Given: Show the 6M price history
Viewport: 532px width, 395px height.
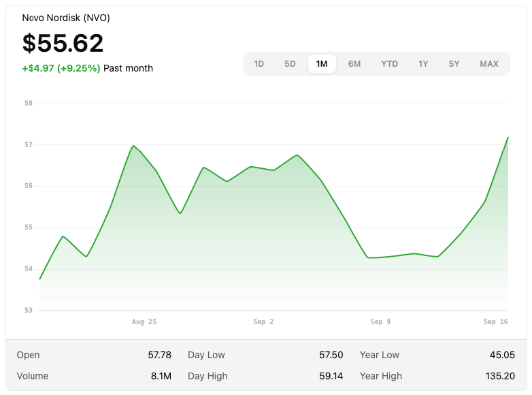Looking at the screenshot, I should (x=354, y=64).
